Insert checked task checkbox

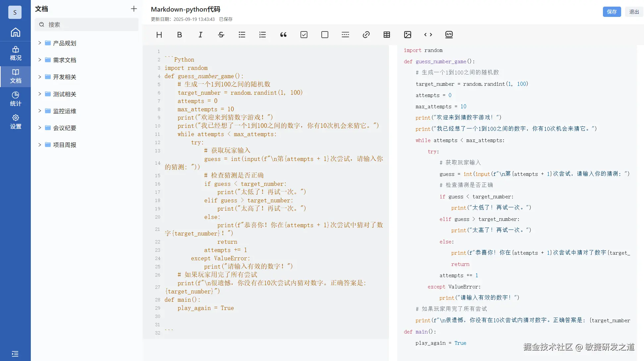coord(304,35)
